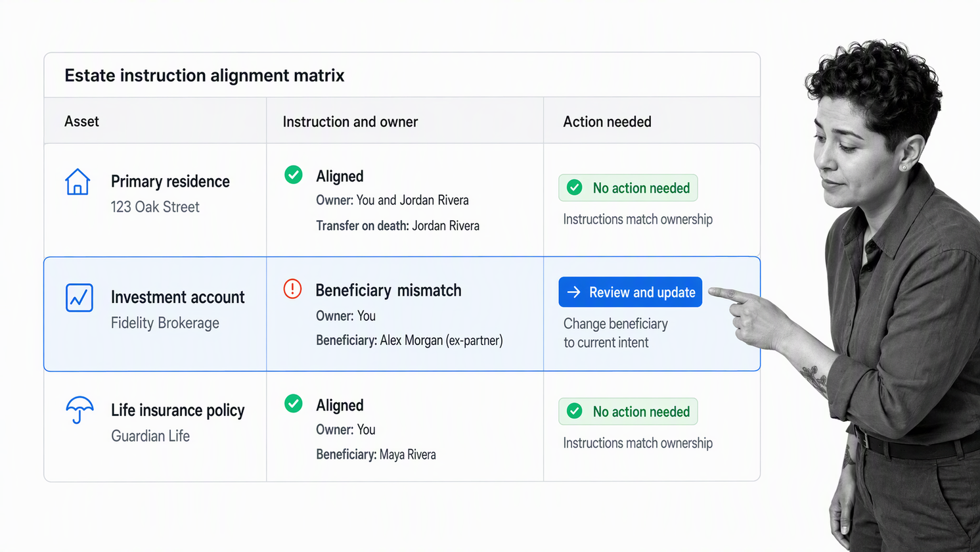Click the chart icon for Investment account
Image resolution: width=980 pixels, height=552 pixels.
[79, 298]
